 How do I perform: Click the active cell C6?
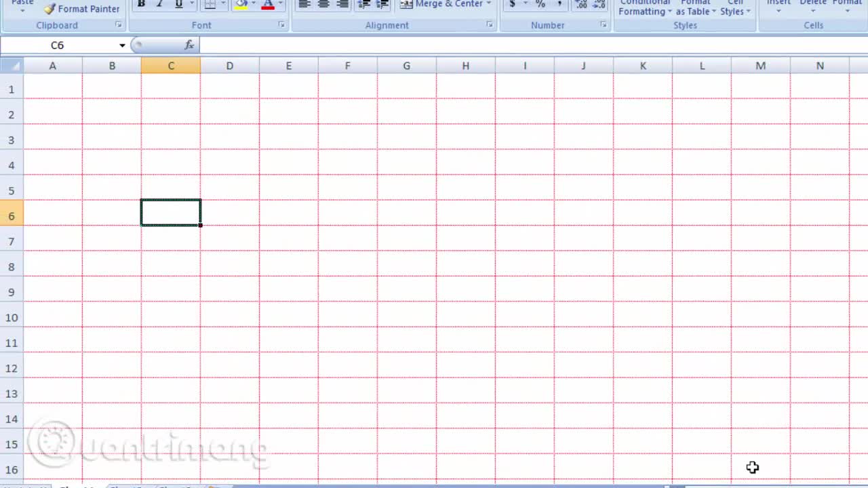(171, 213)
